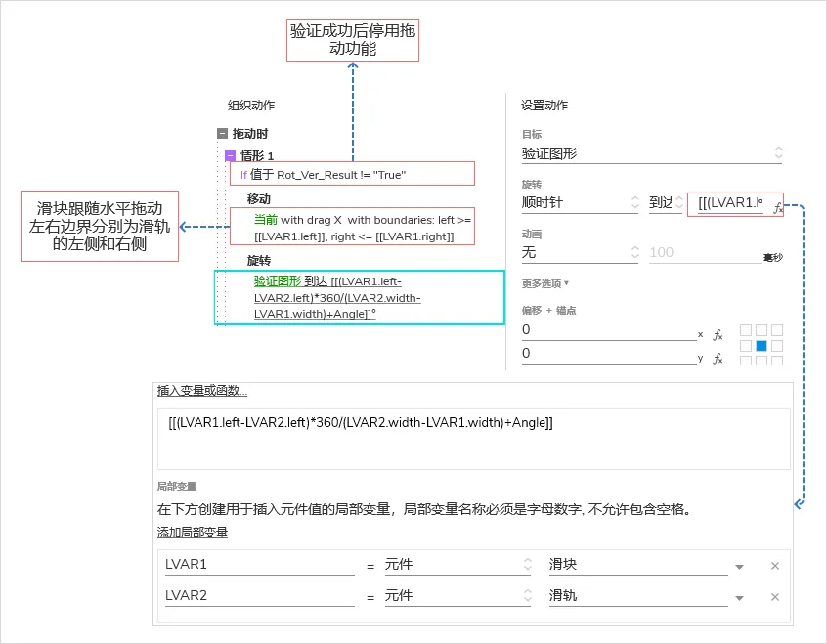Open the 顺时针 rotation direction dropdown
The height and width of the screenshot is (644, 827).
point(581,203)
